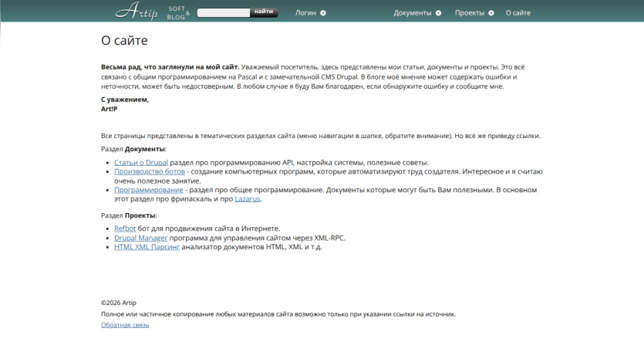This screenshot has height=362, width=644.
Task: Open the Refbot project link
Action: 125,228
